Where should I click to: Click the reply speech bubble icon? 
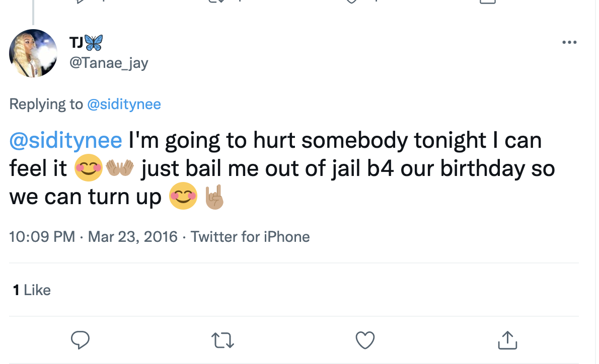[80, 340]
